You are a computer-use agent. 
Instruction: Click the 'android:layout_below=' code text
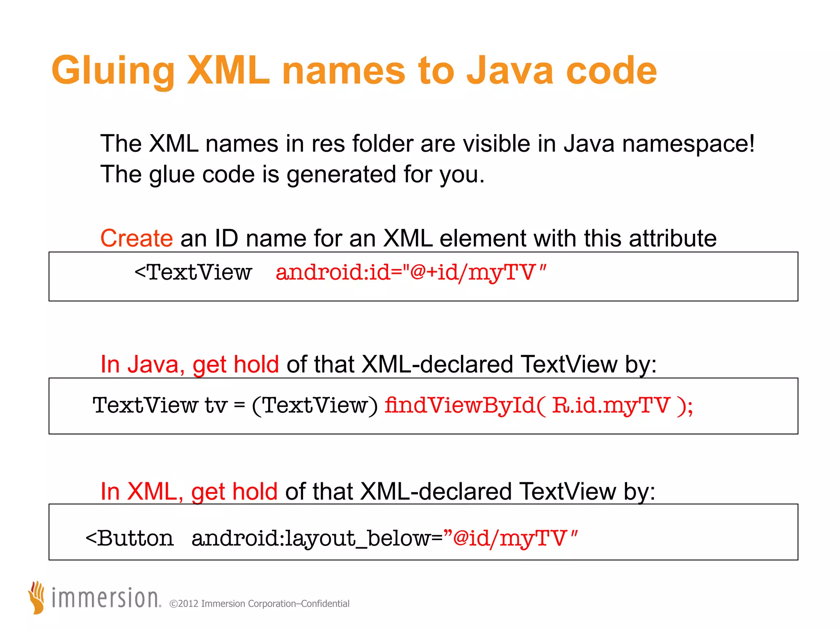317,539
